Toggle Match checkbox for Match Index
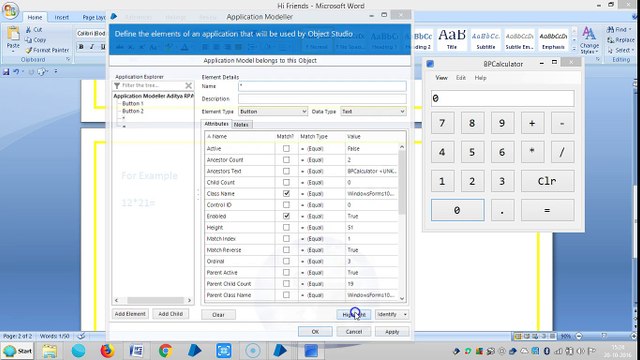 click(x=286, y=238)
